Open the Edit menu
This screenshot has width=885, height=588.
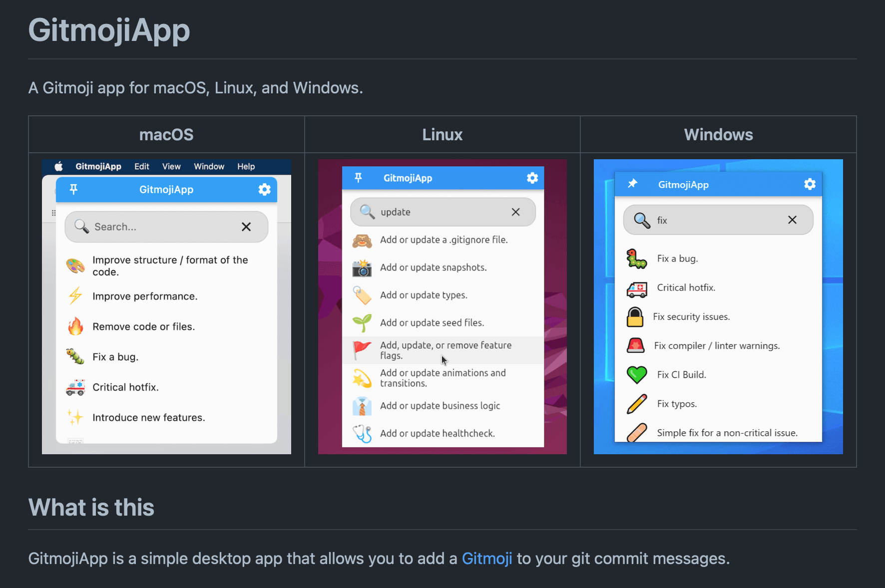pos(142,166)
